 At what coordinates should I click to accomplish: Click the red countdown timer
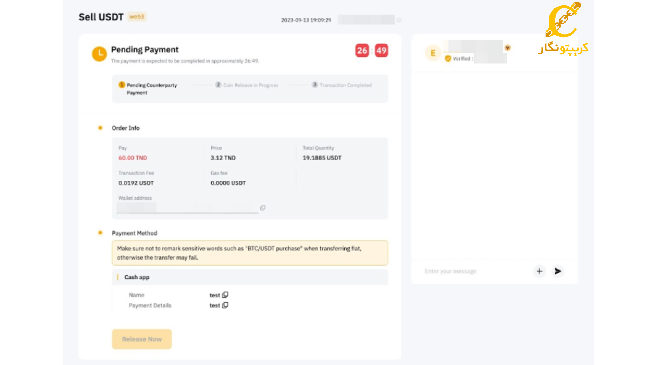(x=371, y=51)
